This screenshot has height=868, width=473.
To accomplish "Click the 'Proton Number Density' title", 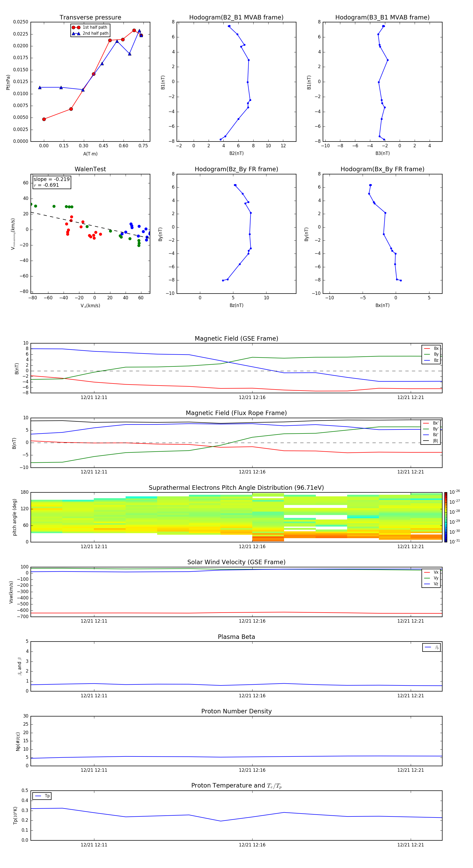I will click(236, 711).
